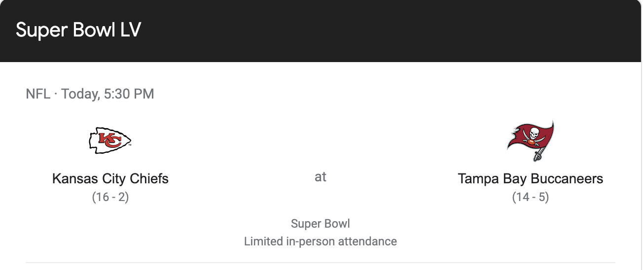Click the NFL league label
This screenshot has width=644, height=270.
[x=38, y=94]
